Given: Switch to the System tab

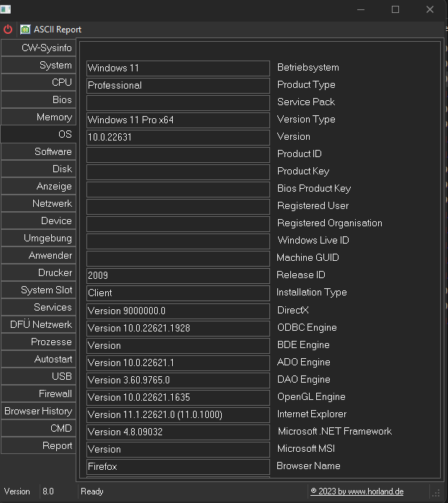Looking at the screenshot, I should pyautogui.click(x=38, y=65).
